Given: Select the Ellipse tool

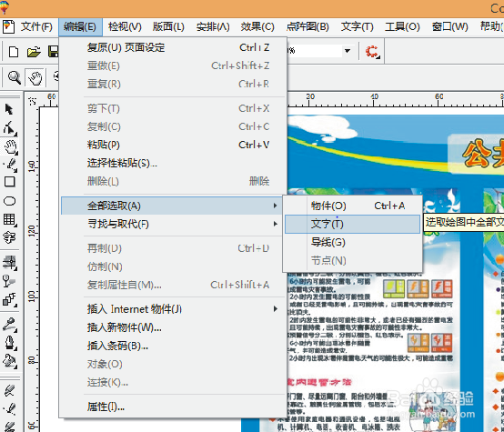Looking at the screenshot, I should (10, 201).
